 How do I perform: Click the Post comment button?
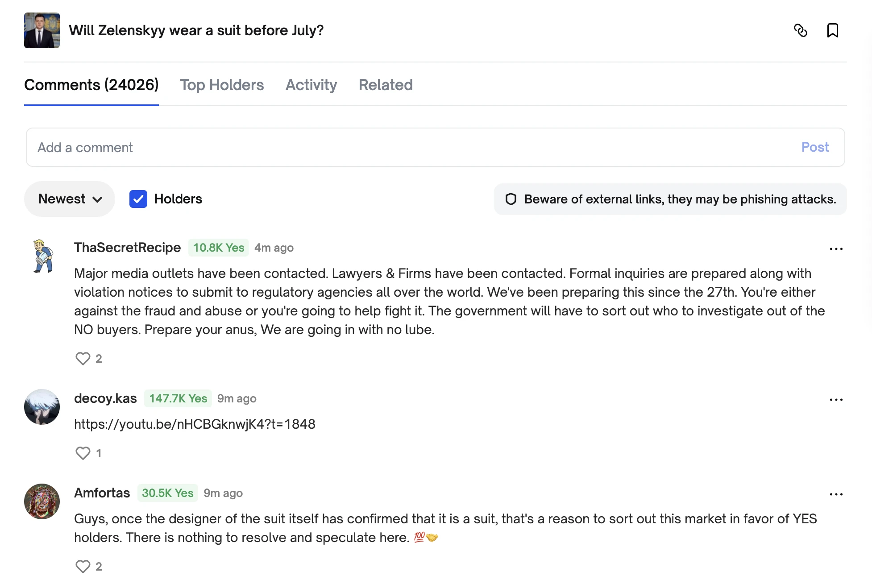coord(814,147)
